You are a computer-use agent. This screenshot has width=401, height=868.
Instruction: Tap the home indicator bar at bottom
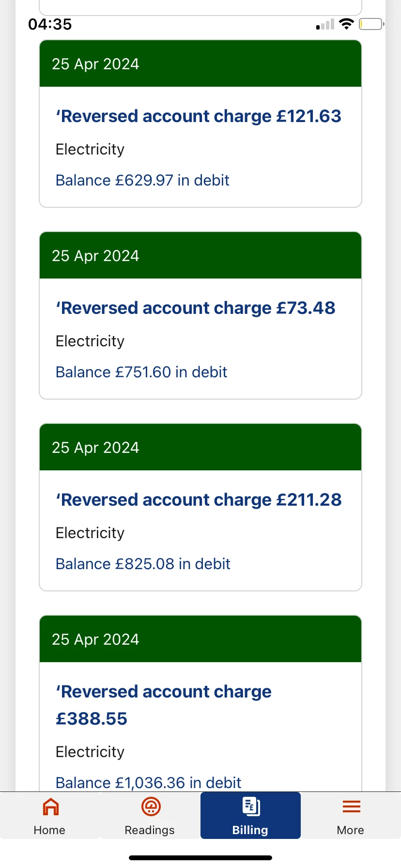coord(200,858)
